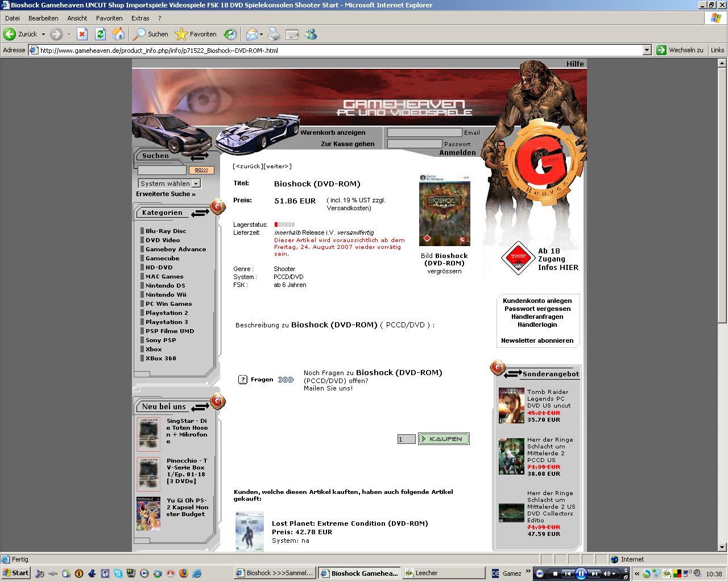The width and height of the screenshot is (728, 582).
Task: Open browsing history clock icon
Action: coord(230,34)
